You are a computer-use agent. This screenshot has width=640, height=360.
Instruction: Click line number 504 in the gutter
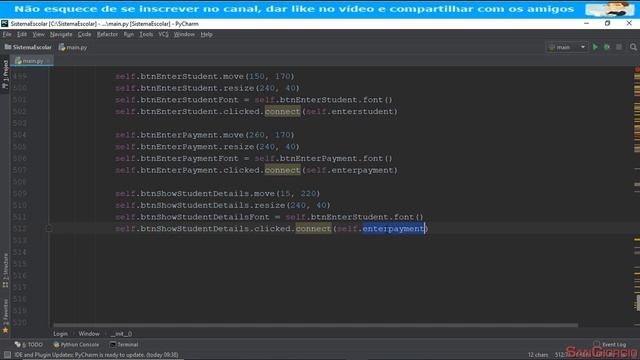pos(20,135)
